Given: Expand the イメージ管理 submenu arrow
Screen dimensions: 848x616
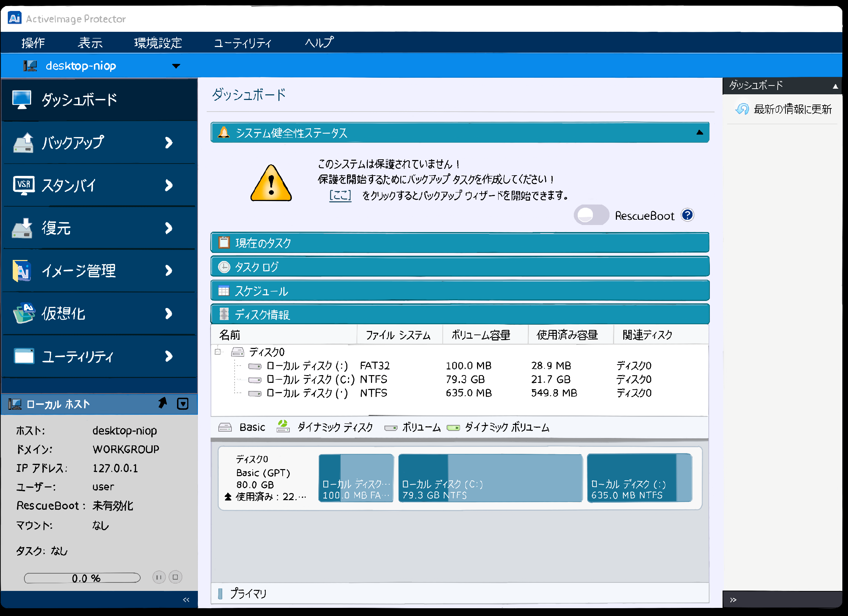Looking at the screenshot, I should pyautogui.click(x=169, y=271).
